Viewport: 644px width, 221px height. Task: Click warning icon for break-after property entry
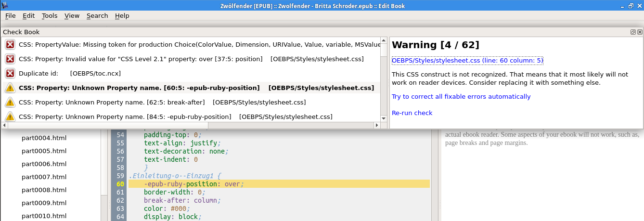tap(10, 102)
